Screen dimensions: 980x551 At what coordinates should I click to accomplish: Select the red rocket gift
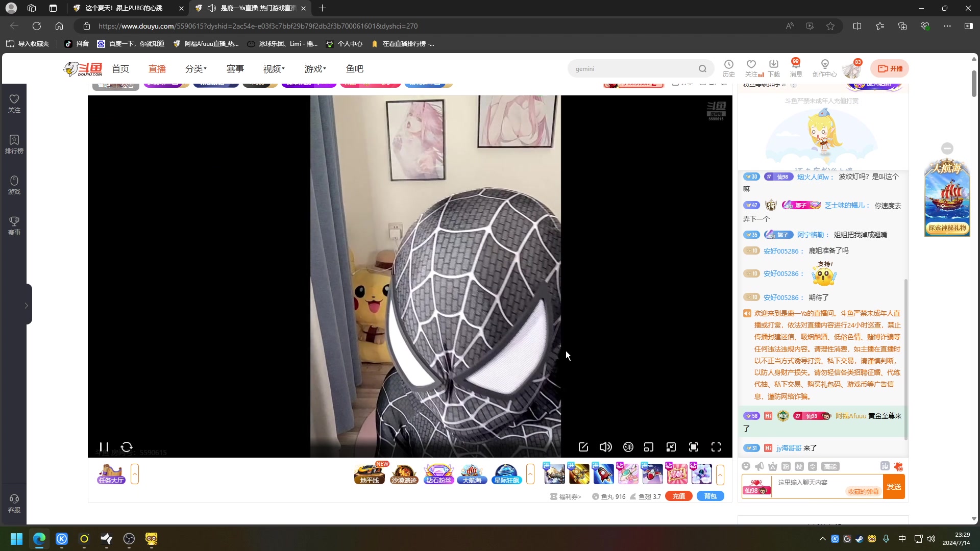click(x=603, y=473)
